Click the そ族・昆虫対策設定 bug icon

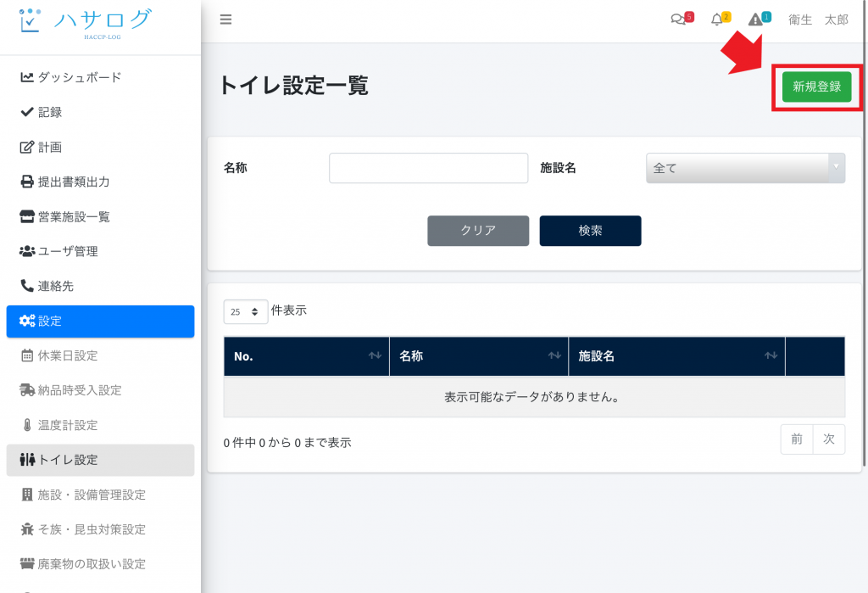[26, 529]
